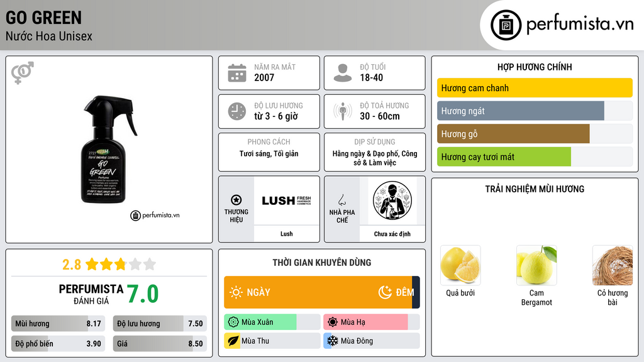Click the sun icon beside Ngày
644x362 pixels.
236,292
